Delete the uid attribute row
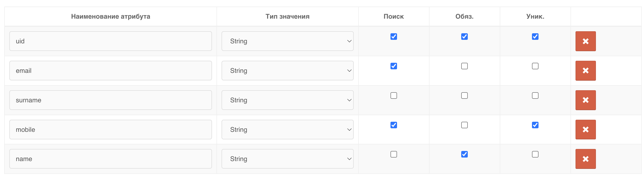Screen dimensions: 644x185 [585, 41]
